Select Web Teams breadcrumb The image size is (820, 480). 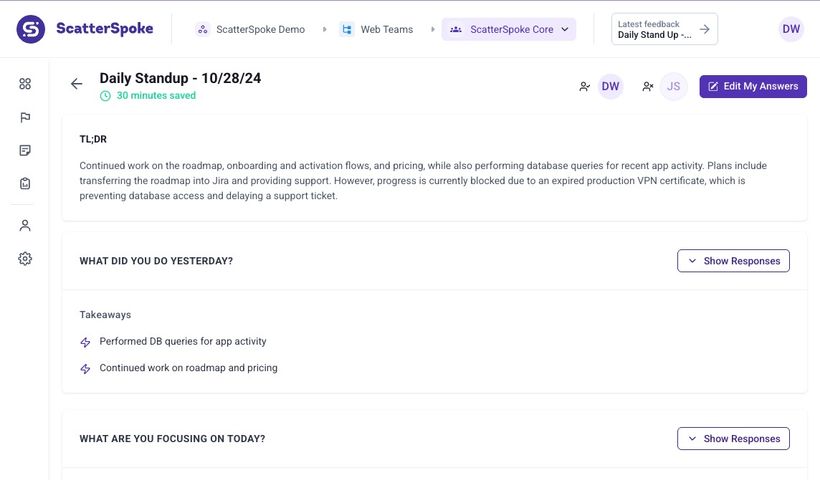386,29
